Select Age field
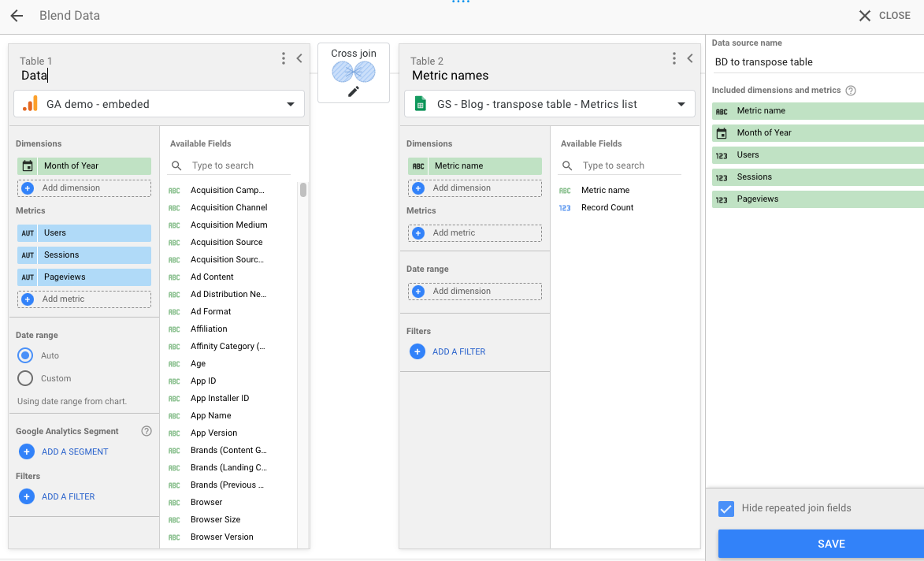Image resolution: width=924 pixels, height=561 pixels. pos(198,363)
